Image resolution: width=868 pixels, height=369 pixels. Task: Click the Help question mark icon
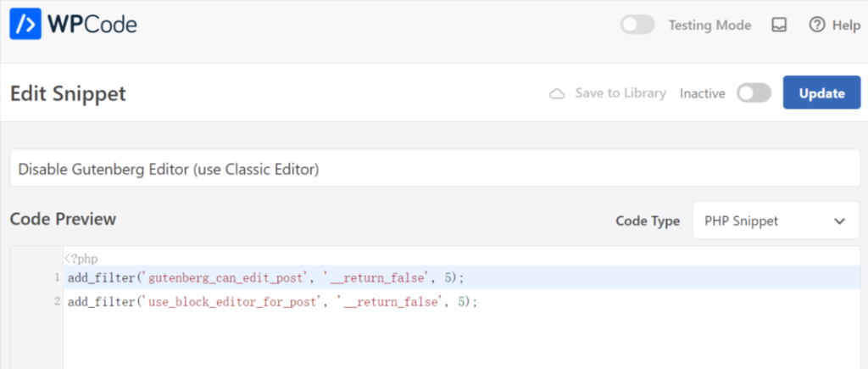[816, 25]
